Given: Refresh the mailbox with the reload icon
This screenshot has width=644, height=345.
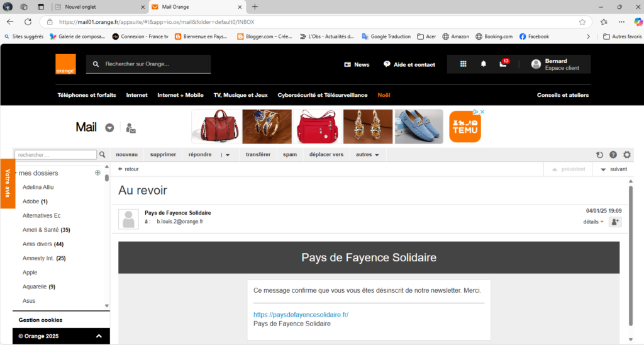Looking at the screenshot, I should pos(599,155).
